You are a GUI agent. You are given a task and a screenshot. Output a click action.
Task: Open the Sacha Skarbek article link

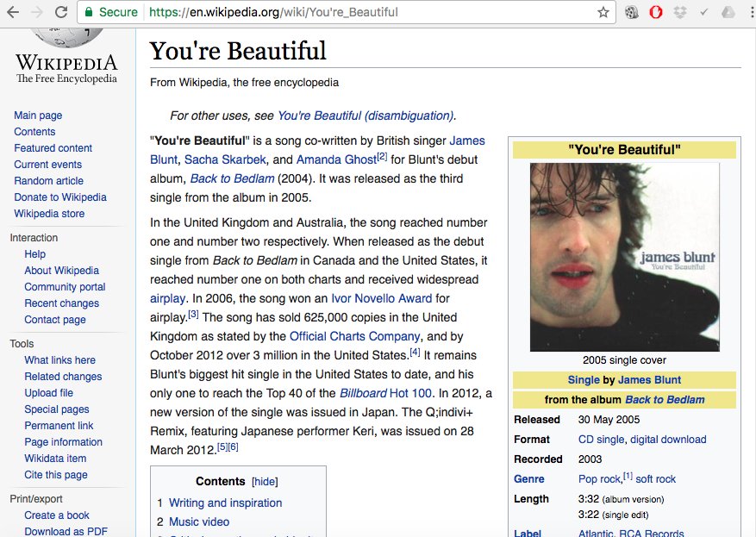pyautogui.click(x=225, y=159)
